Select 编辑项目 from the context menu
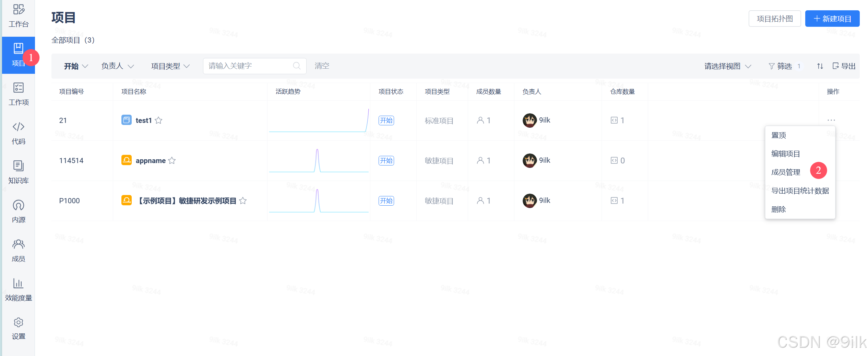 pyautogui.click(x=800, y=154)
